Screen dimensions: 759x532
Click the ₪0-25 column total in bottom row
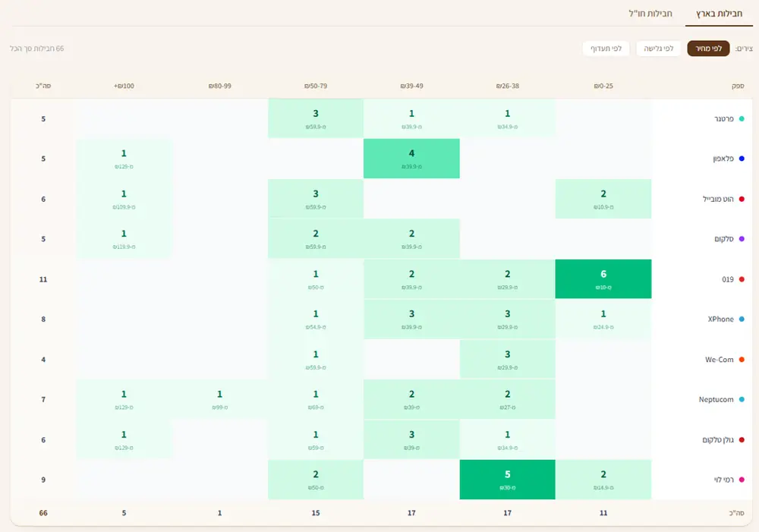click(x=603, y=512)
